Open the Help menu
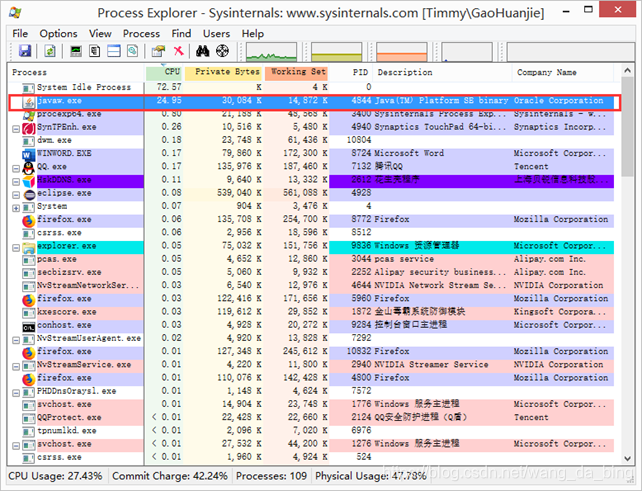The image size is (642, 491). point(253,34)
